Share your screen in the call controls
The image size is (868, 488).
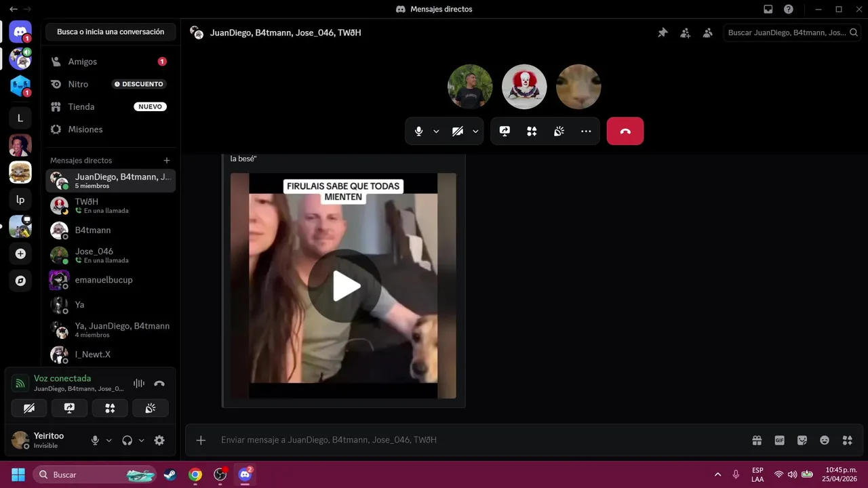click(x=505, y=131)
